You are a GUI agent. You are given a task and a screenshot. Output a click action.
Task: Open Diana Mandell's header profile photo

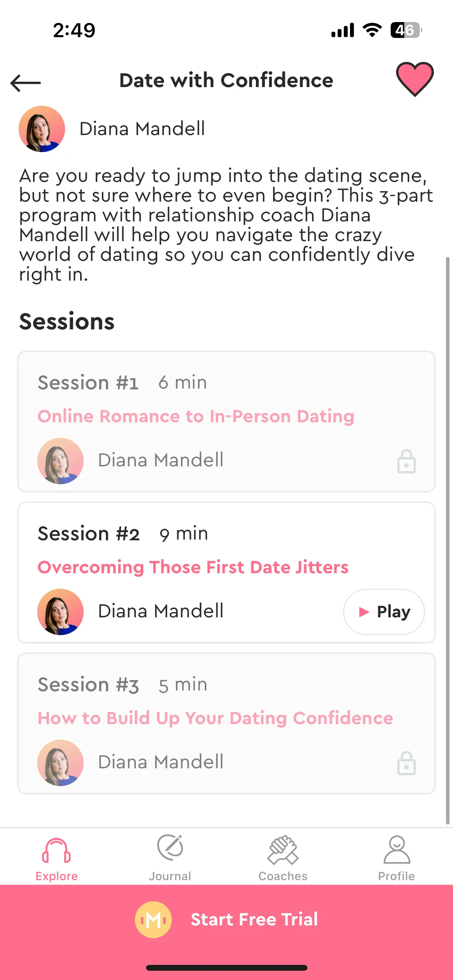point(42,129)
